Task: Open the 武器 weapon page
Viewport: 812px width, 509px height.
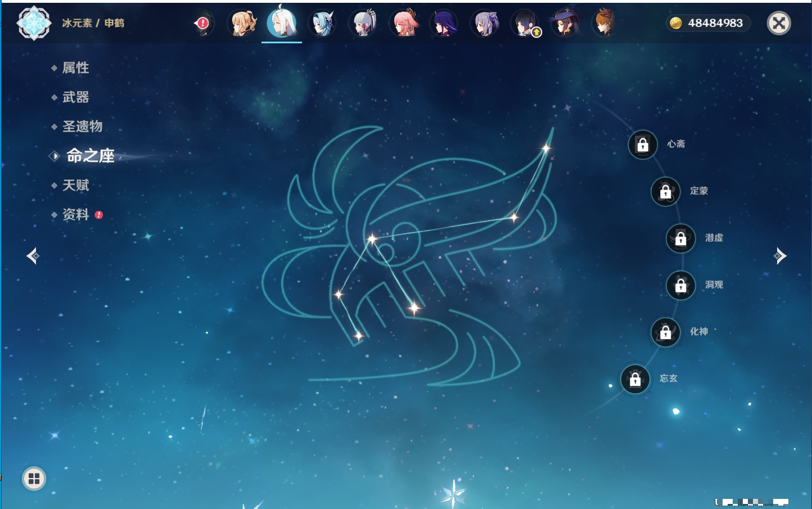Action: click(x=75, y=97)
